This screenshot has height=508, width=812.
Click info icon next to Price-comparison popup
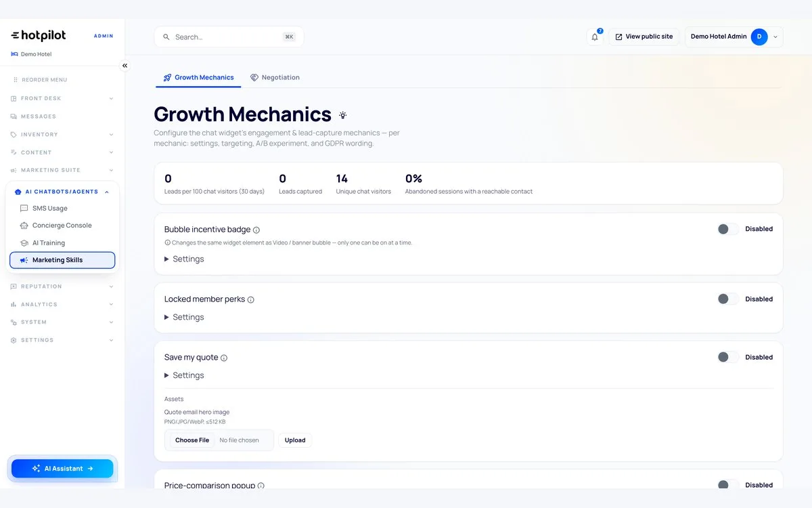[261, 486]
